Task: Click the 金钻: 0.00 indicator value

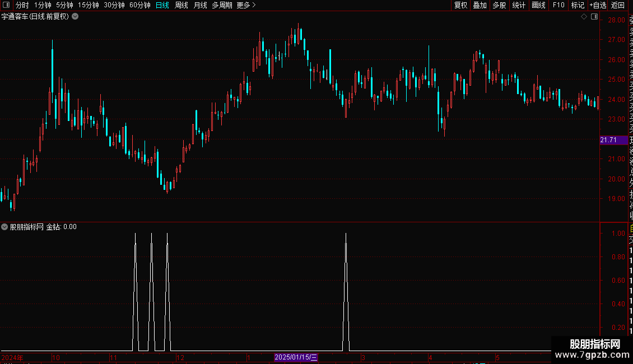Action: (x=62, y=227)
